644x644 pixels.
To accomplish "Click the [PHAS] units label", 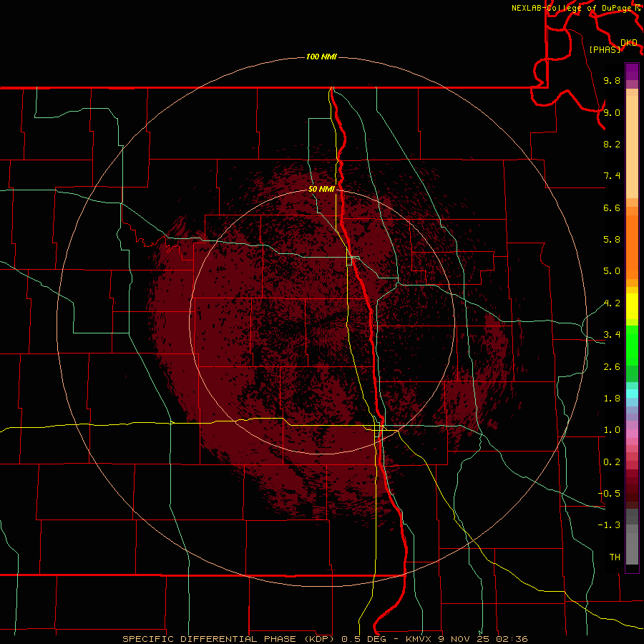I will [605, 49].
